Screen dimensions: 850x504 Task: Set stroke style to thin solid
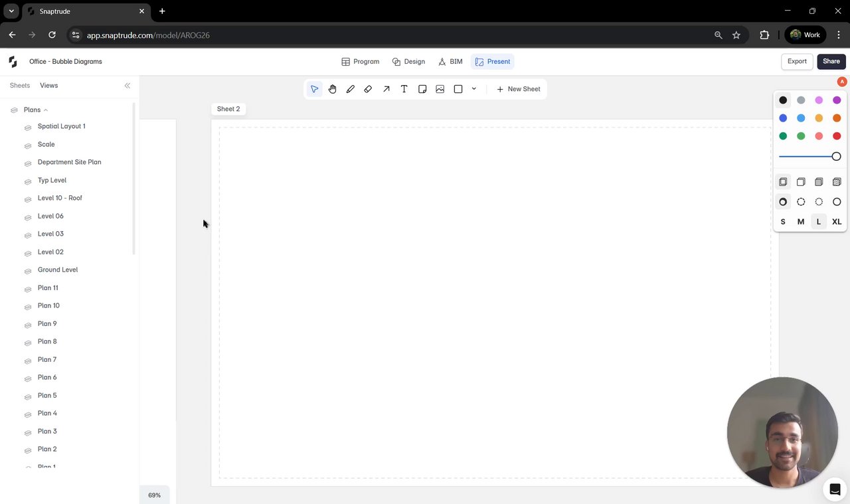[837, 202]
